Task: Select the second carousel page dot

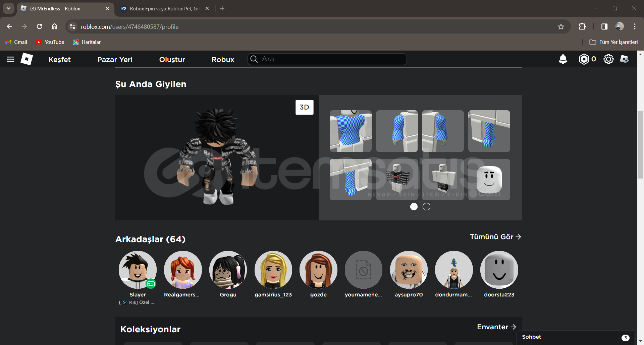Action: (426, 207)
